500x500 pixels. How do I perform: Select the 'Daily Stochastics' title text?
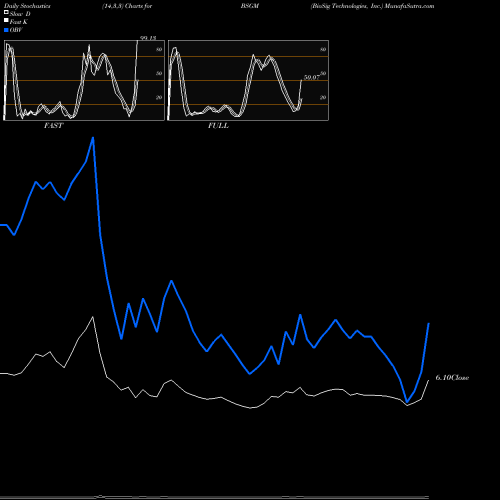pos(27,6)
